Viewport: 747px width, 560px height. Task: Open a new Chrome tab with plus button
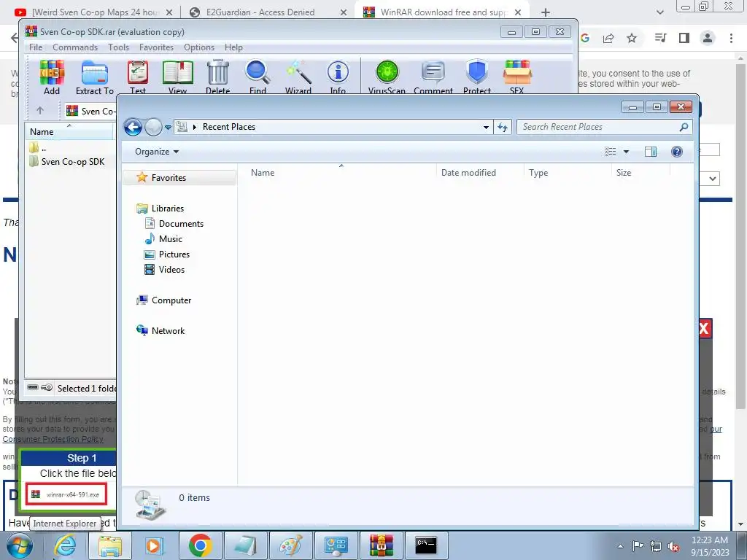click(546, 12)
